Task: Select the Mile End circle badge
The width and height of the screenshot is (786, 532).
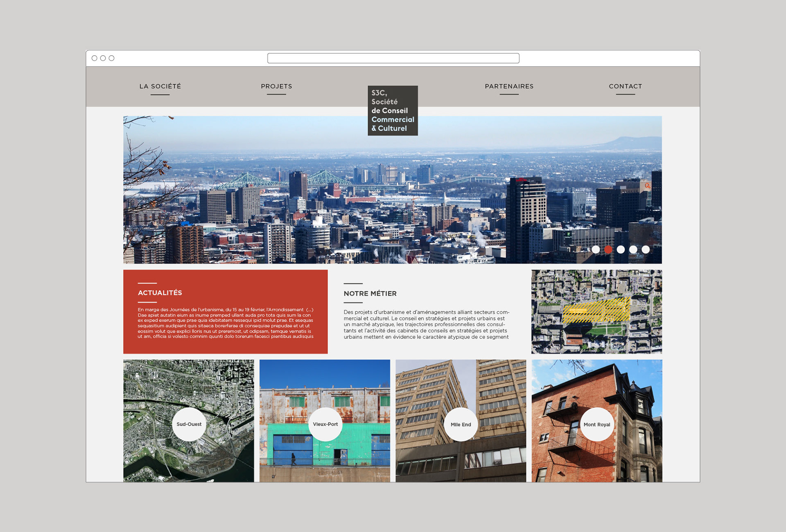Action: 461,424
